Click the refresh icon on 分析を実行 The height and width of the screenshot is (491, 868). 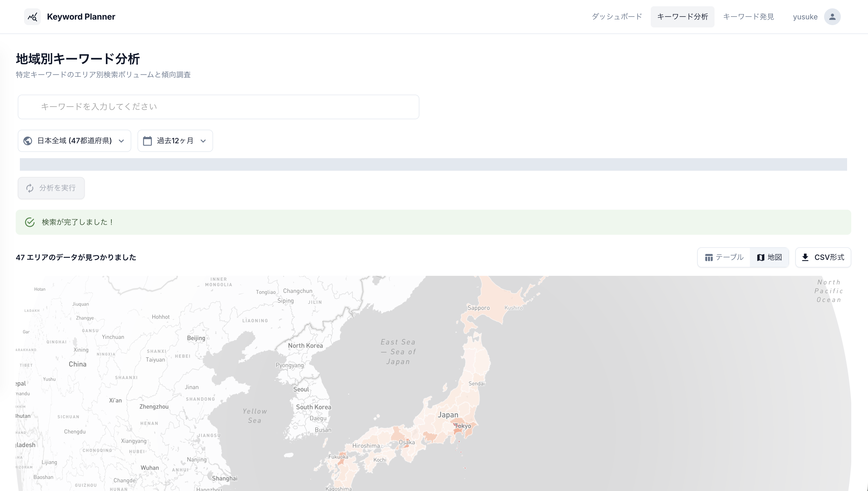(30, 188)
